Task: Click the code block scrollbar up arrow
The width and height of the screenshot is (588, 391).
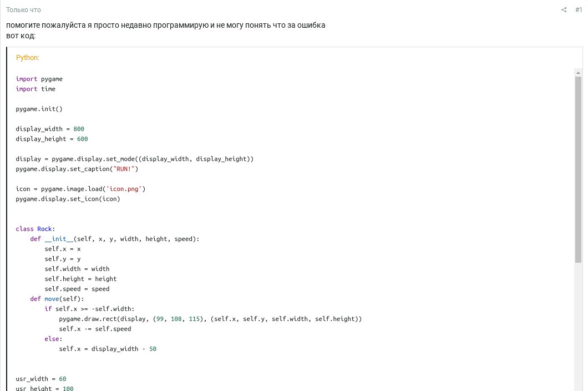Action: click(578, 73)
